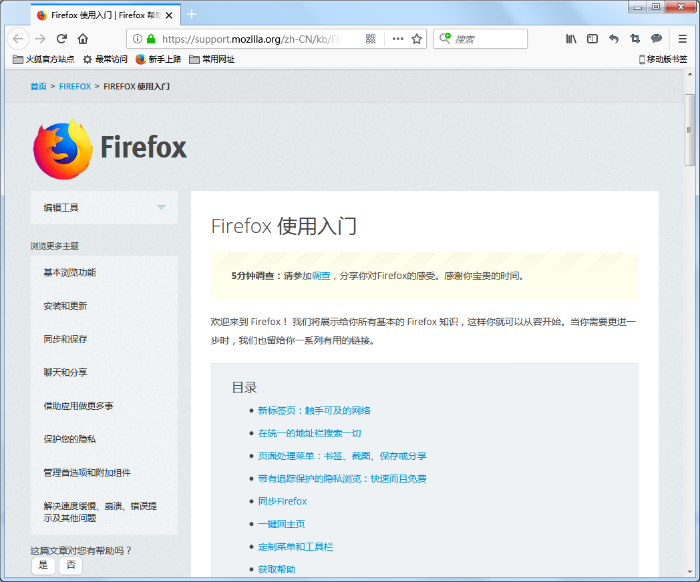700x582 pixels.
Task: Click the undo arrow toolbar icon
Action: coord(614,39)
